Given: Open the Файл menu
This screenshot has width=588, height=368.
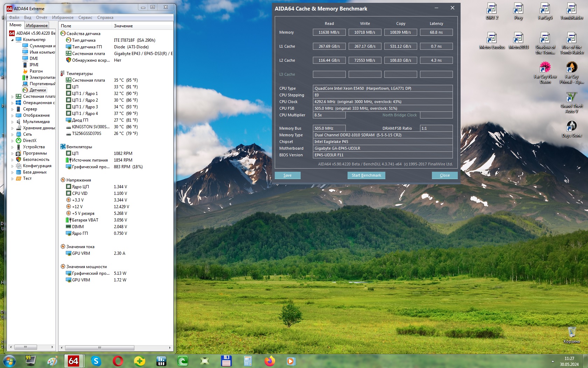Looking at the screenshot, I should tap(14, 18).
